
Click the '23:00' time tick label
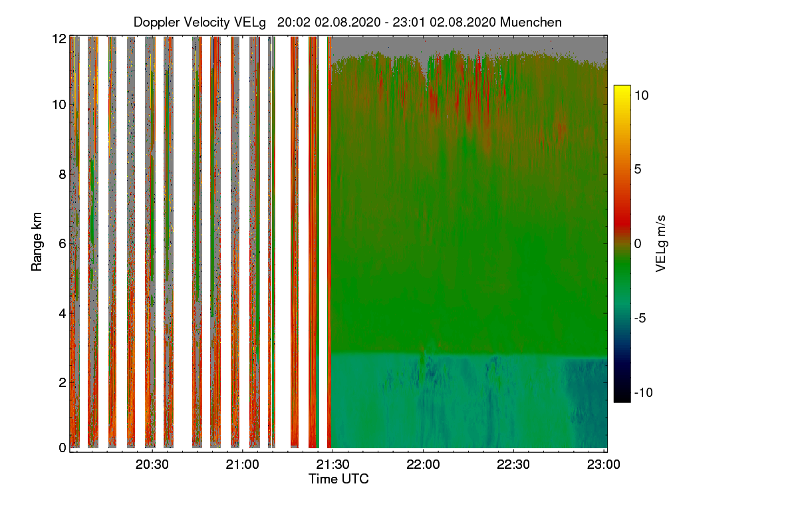click(x=604, y=464)
